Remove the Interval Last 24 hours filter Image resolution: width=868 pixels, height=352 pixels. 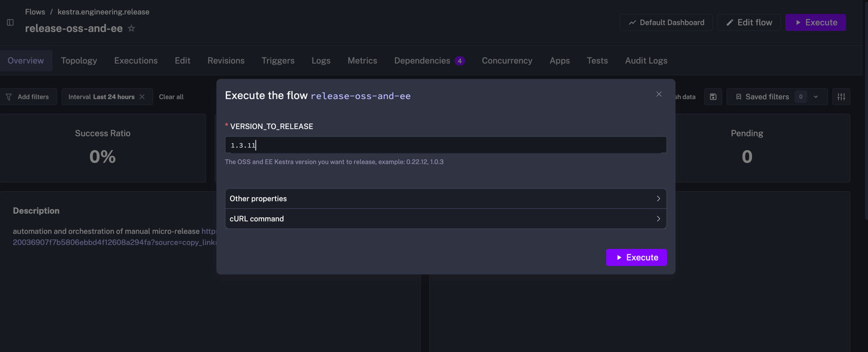coord(142,97)
